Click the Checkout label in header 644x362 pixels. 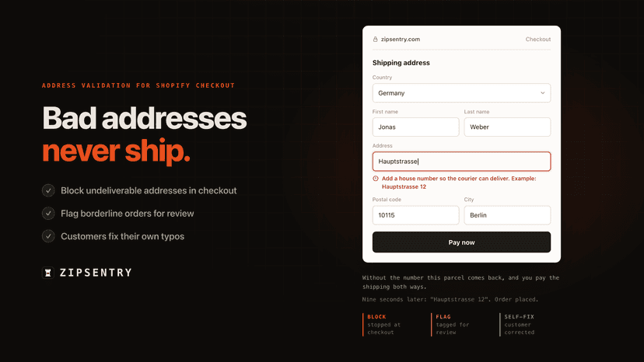538,40
